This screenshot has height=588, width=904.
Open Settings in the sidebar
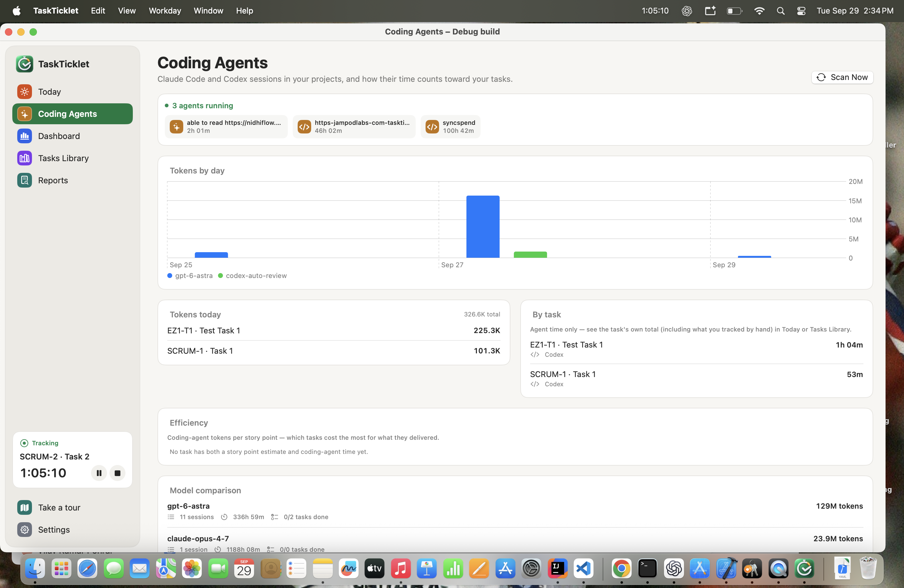[x=72, y=530]
